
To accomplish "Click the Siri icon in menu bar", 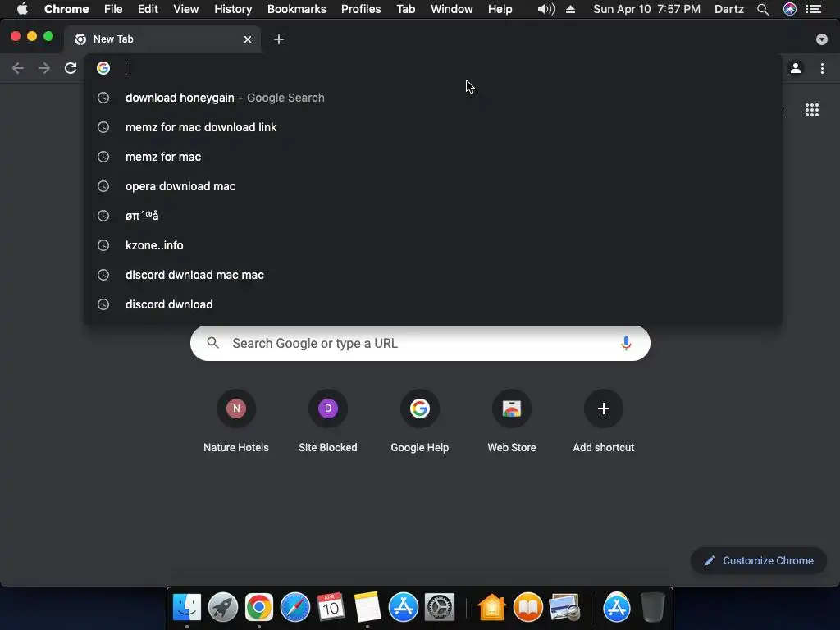I will click(790, 9).
